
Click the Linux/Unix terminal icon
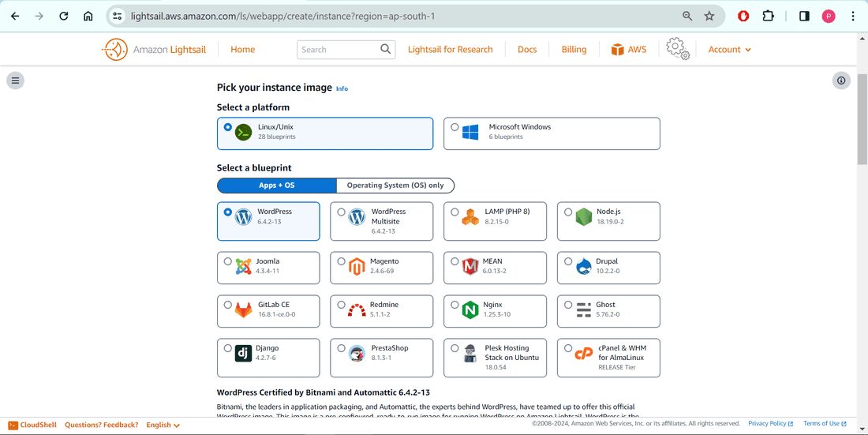point(244,133)
